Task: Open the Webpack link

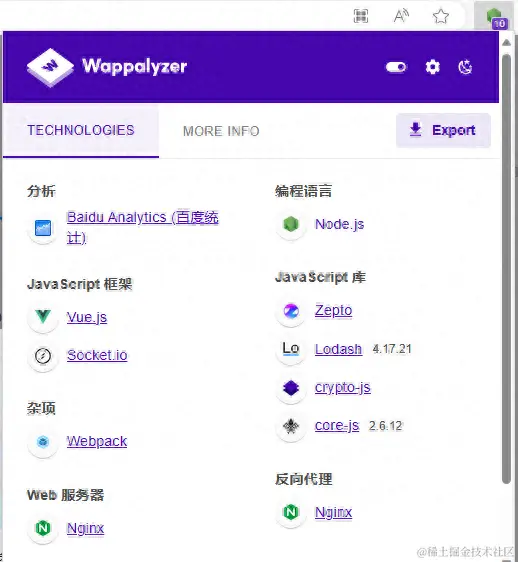Action: point(97,442)
